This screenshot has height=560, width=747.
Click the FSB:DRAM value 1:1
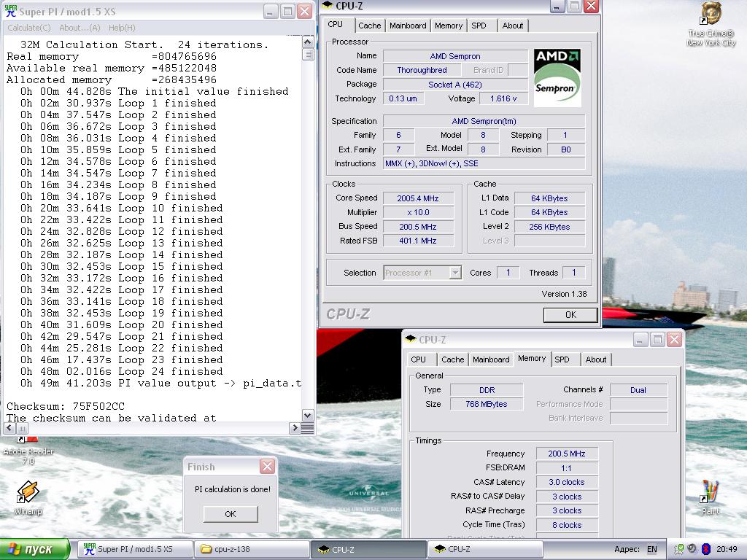(x=566, y=468)
